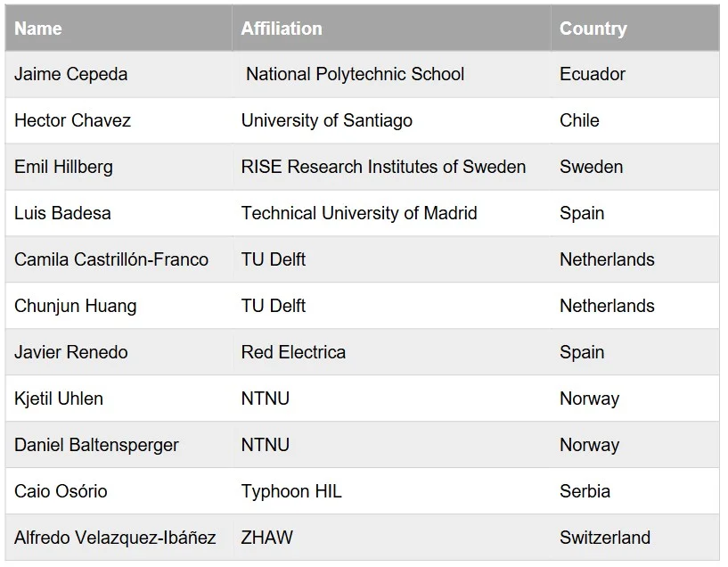
Task: Select Alfredo Velazquez-Ibáñez name cell
Action: 119,538
